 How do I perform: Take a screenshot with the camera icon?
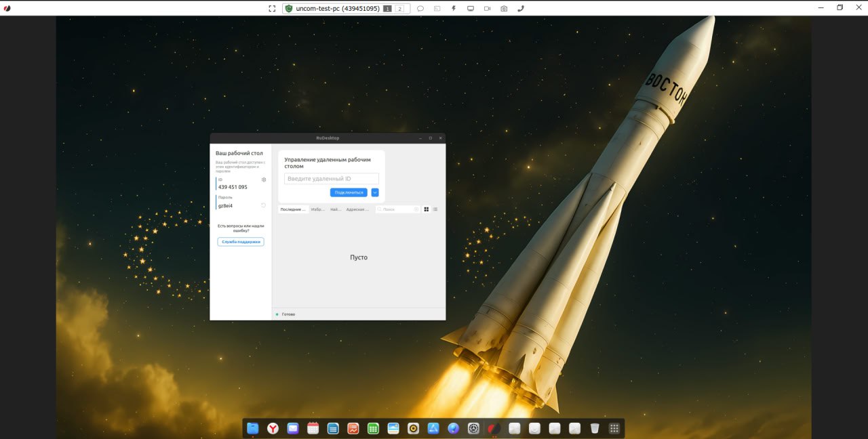click(x=504, y=9)
